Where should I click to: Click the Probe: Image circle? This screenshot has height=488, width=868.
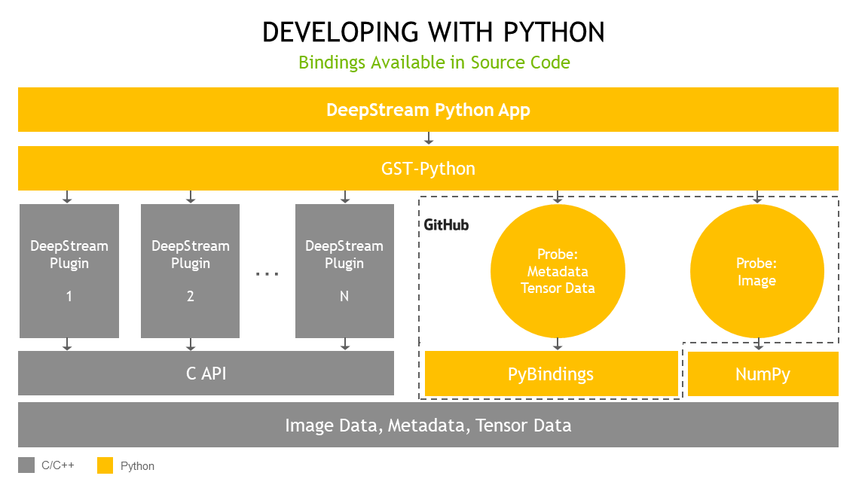(757, 271)
